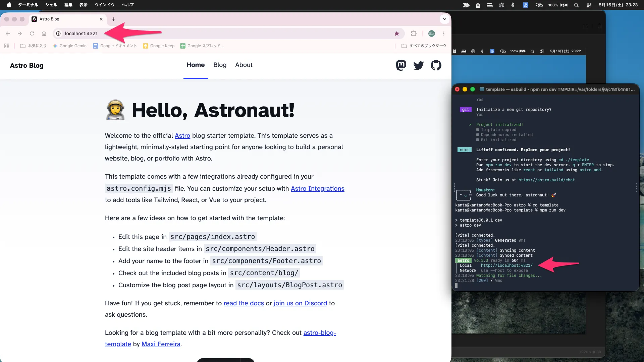
Task: Click the src/content/blog/ code text
Action: [x=264, y=273]
